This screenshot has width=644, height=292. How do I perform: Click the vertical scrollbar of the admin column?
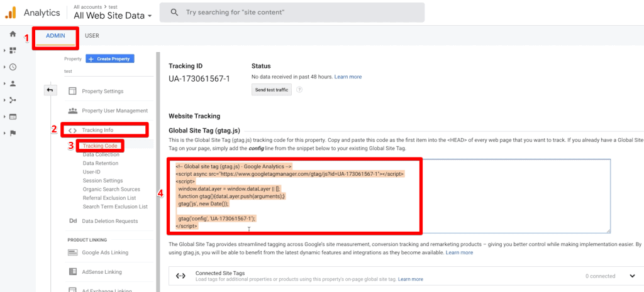pos(157,171)
